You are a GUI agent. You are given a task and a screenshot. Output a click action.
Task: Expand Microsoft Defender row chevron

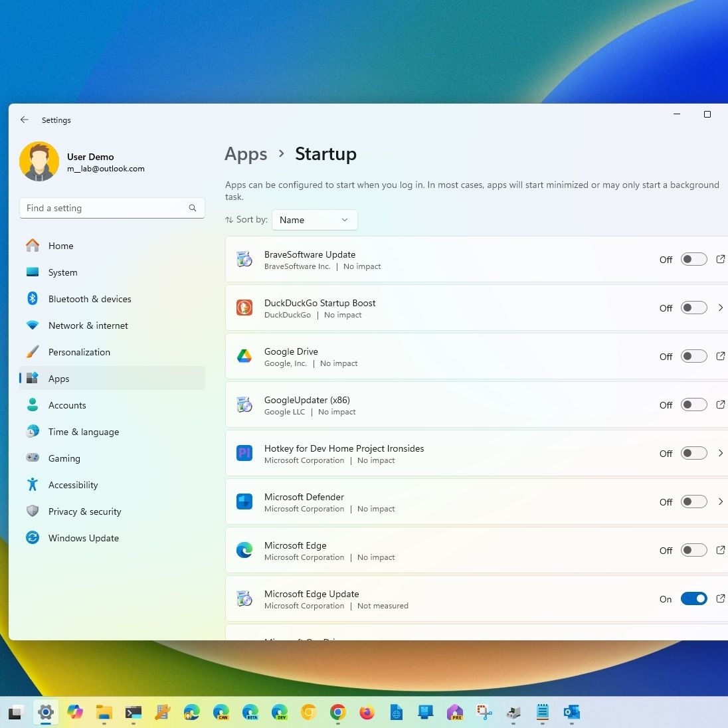[720, 501]
